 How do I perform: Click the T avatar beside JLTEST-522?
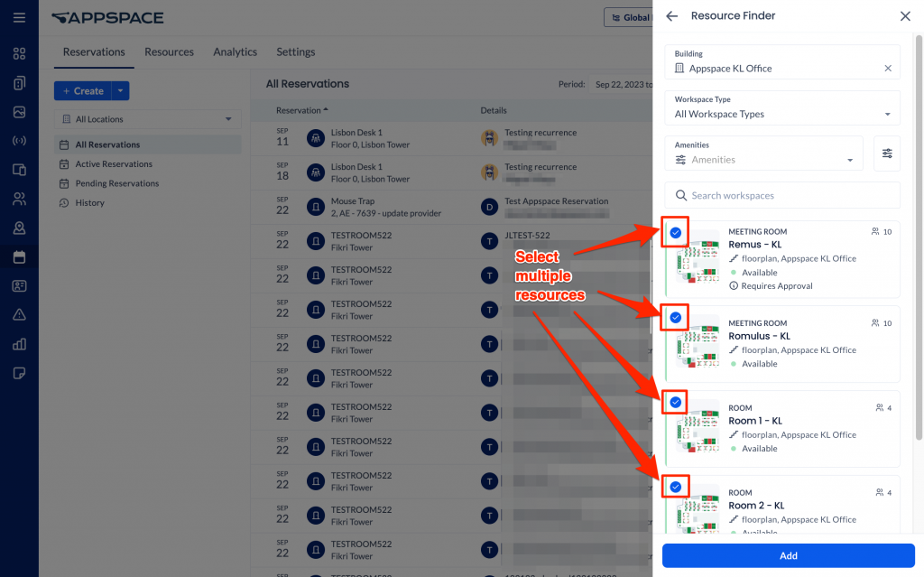489,241
